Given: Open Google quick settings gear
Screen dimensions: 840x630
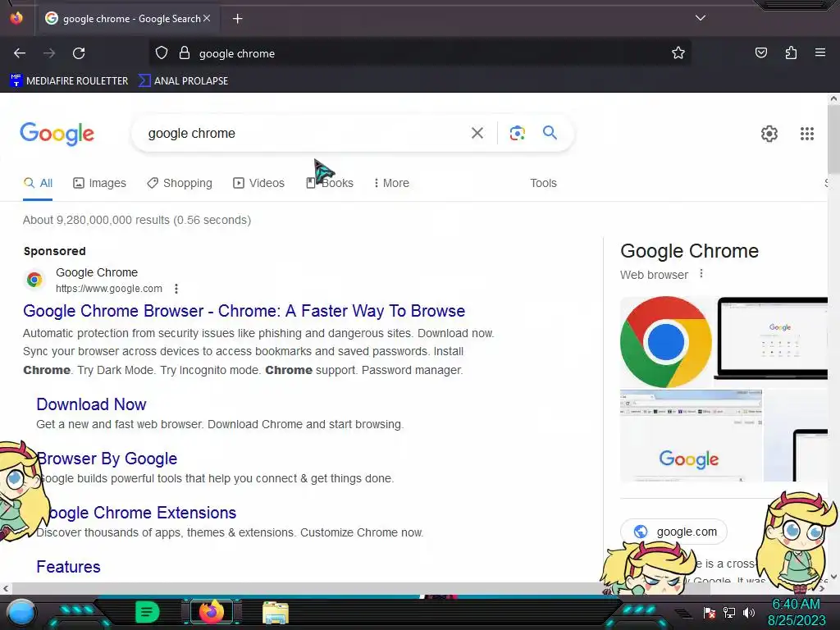Looking at the screenshot, I should 769,134.
